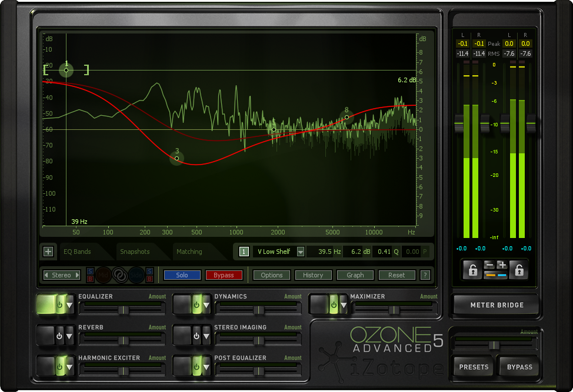Toggle the Equalizer module power button
The image size is (573, 392).
pos(59,305)
